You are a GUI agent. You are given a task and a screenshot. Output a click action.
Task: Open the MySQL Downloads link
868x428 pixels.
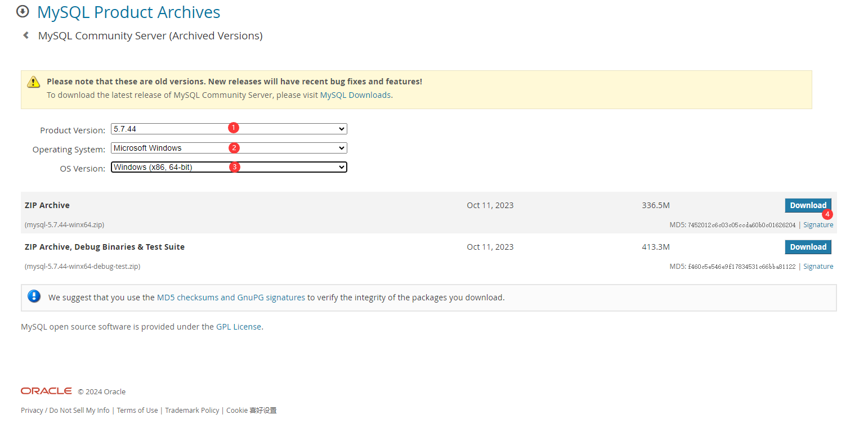[355, 95]
